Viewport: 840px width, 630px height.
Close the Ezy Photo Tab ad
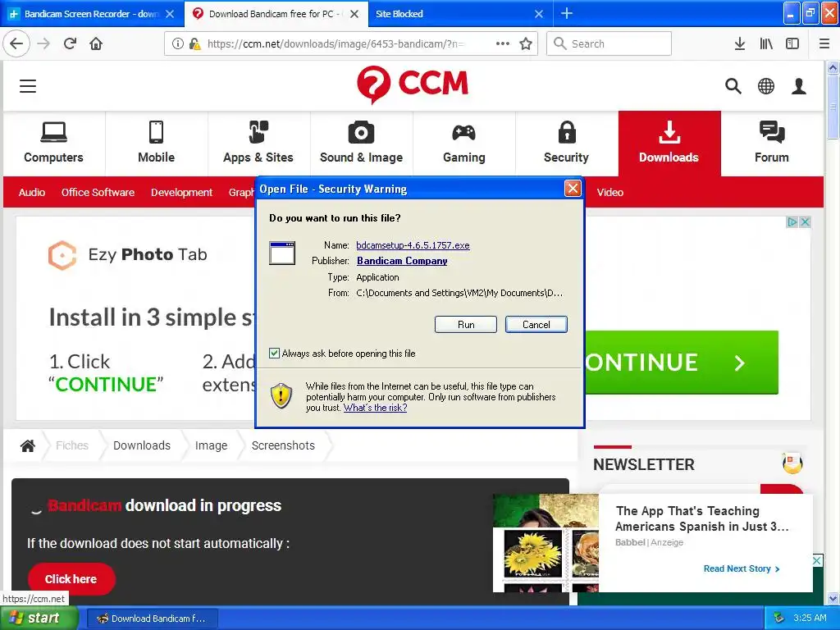click(805, 221)
